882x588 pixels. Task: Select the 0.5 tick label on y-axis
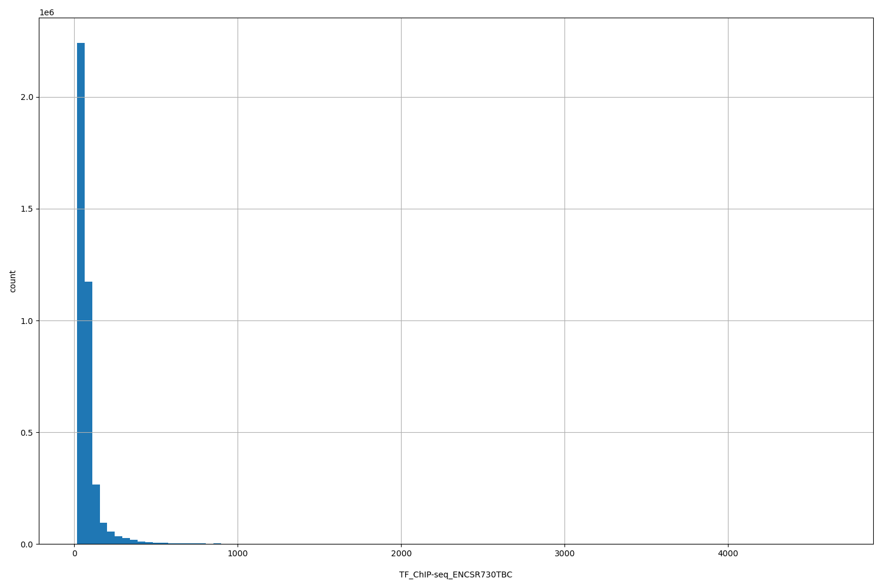[28, 433]
